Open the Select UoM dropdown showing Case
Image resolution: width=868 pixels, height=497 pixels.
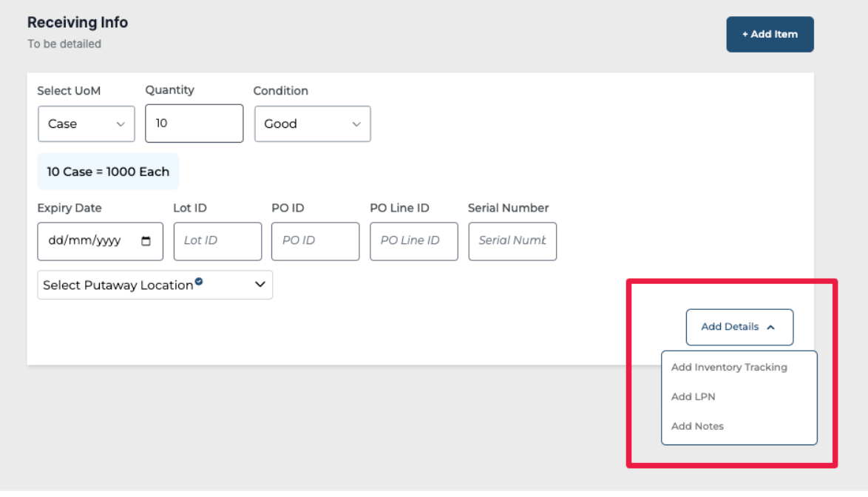[87, 124]
